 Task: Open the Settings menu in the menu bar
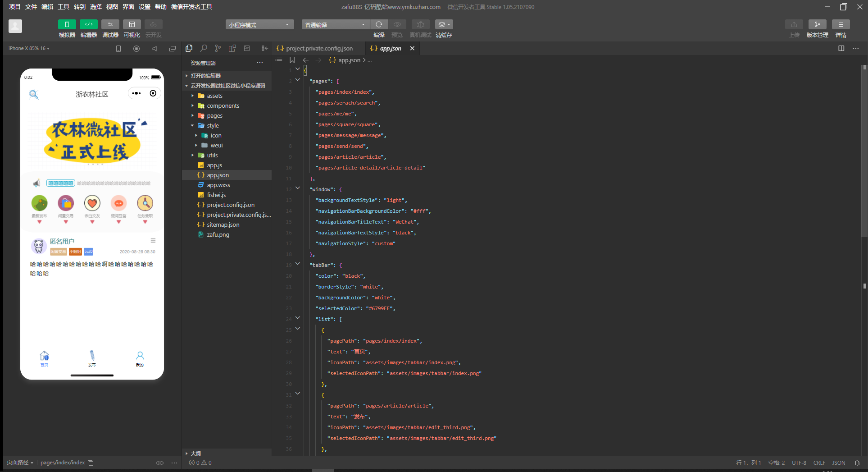(x=145, y=7)
